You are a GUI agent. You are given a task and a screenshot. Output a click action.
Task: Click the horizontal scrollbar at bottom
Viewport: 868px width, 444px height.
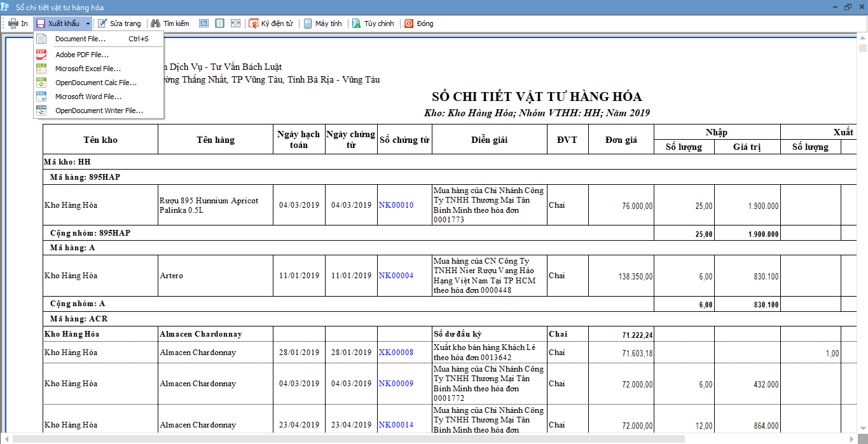(x=348, y=439)
